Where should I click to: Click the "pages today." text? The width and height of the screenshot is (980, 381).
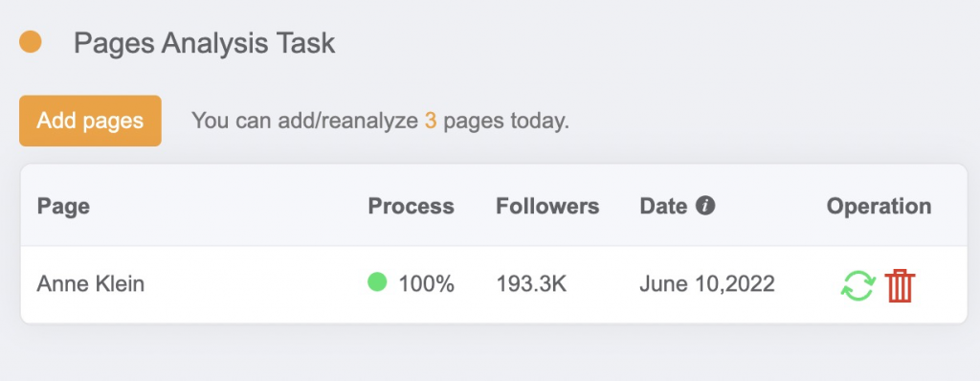pyautogui.click(x=506, y=121)
